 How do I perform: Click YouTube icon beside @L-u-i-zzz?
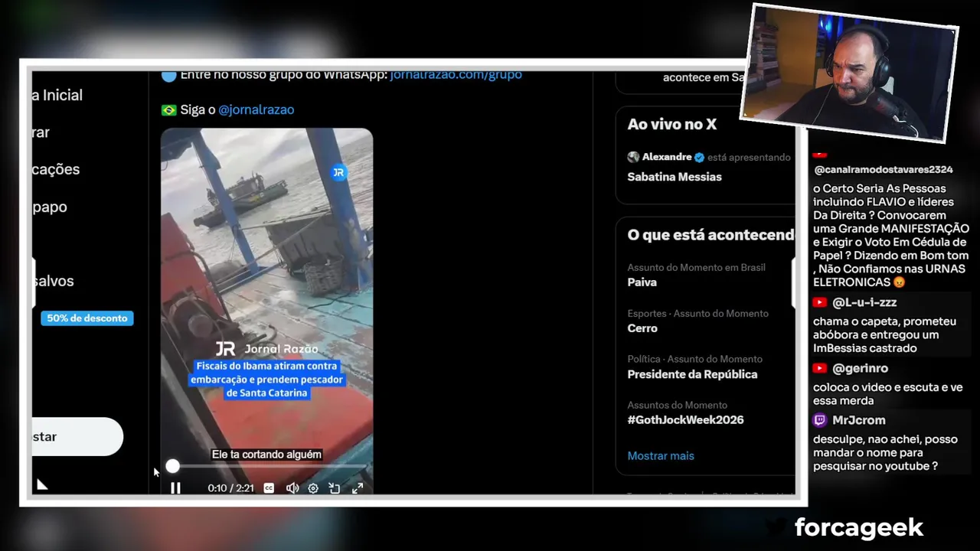820,303
